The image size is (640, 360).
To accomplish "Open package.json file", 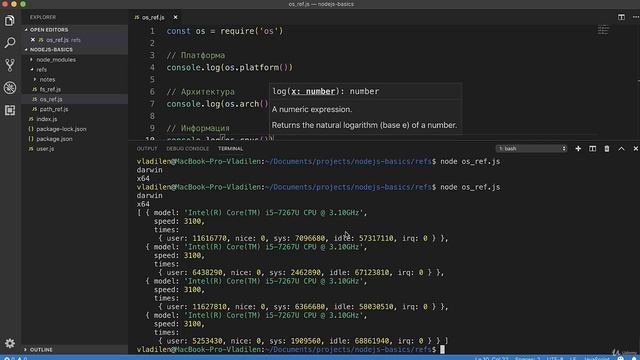I will click(54, 139).
